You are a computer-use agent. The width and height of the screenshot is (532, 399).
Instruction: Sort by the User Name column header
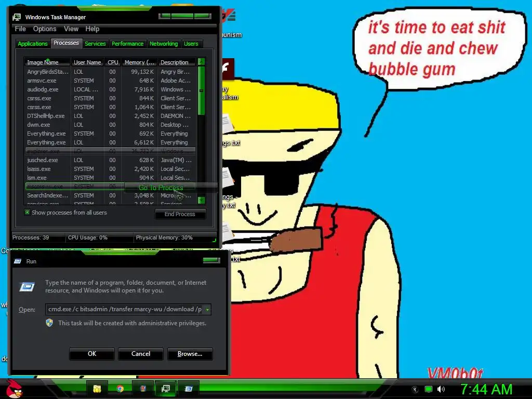[87, 62]
